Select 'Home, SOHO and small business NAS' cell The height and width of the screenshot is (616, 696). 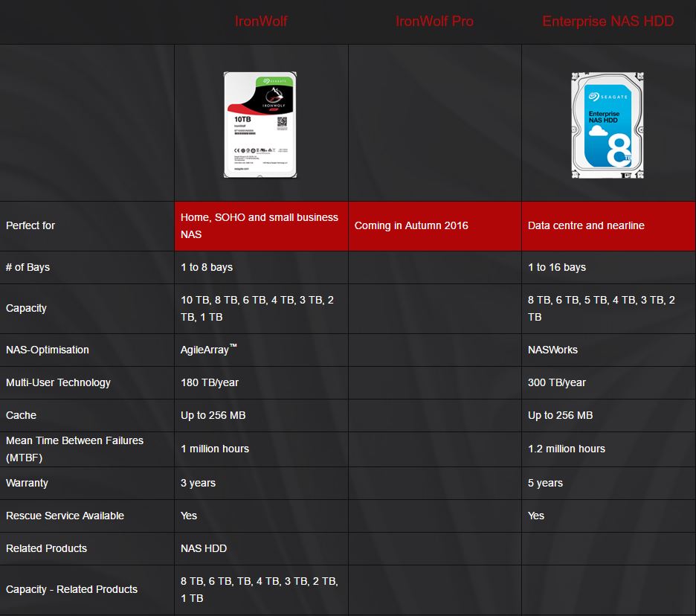[x=262, y=225]
